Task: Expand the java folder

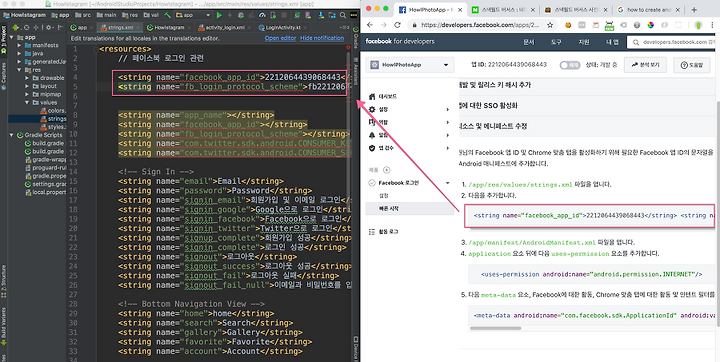Action: (19, 53)
